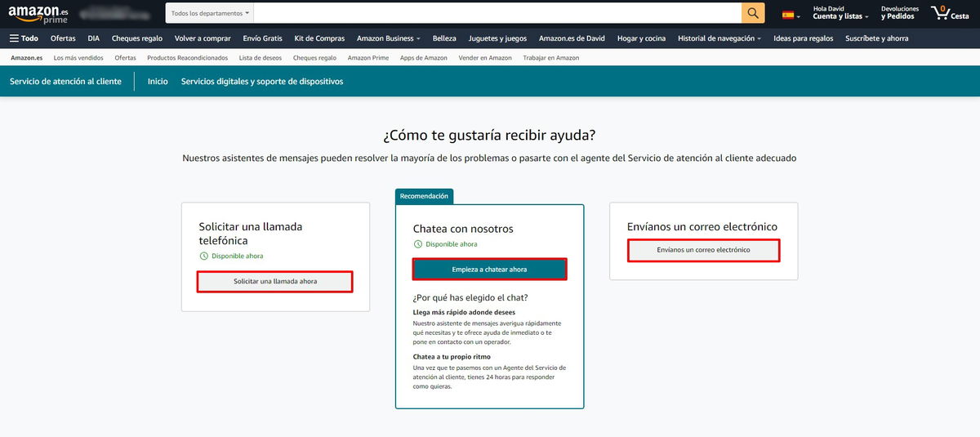980x437 pixels.
Task: Open the Todo hamburger menu
Action: [24, 38]
